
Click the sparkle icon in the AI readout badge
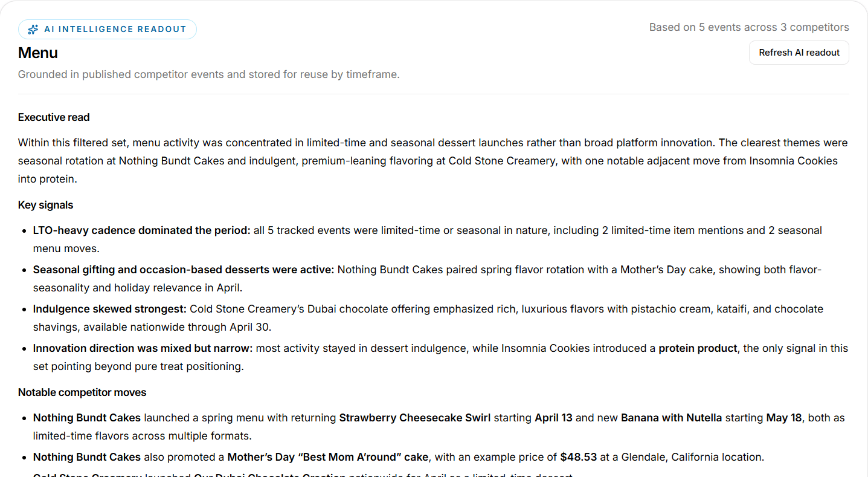click(33, 29)
